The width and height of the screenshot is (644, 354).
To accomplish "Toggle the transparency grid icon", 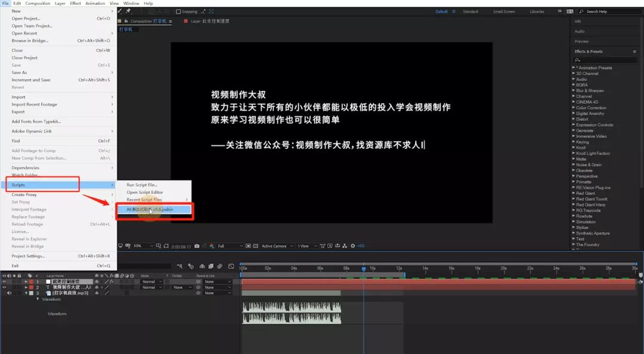I will pos(255,246).
